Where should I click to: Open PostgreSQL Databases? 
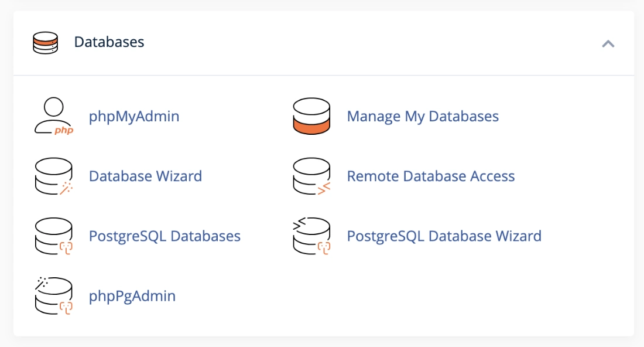[165, 236]
